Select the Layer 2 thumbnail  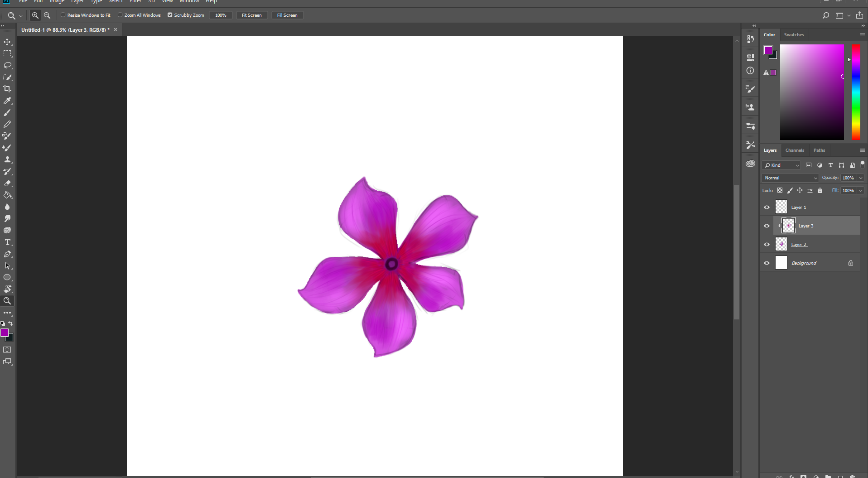pos(781,244)
